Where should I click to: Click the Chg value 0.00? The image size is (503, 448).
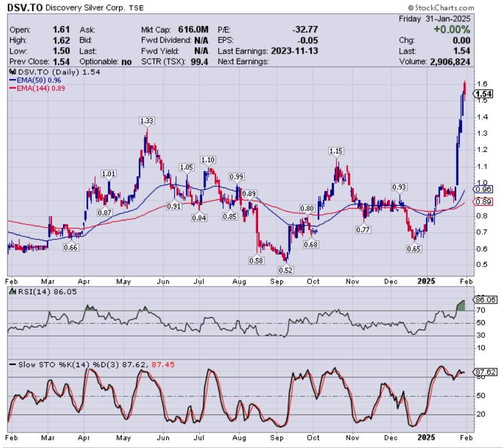461,41
